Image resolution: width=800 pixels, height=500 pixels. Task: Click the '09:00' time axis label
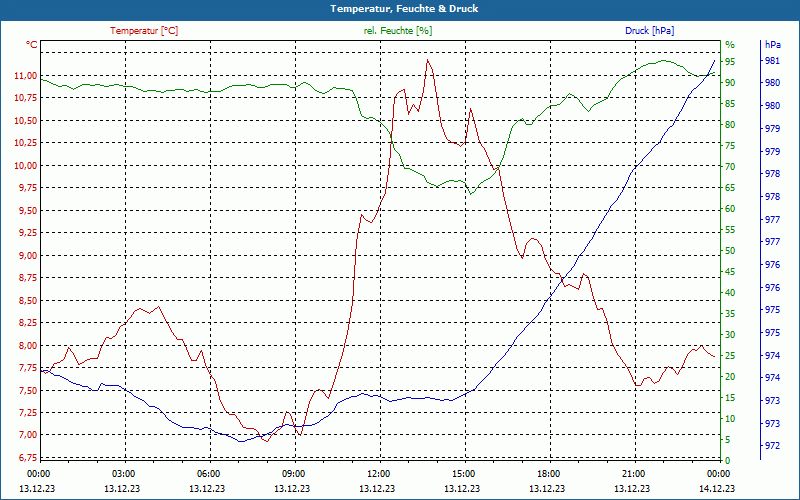pyautogui.click(x=294, y=474)
